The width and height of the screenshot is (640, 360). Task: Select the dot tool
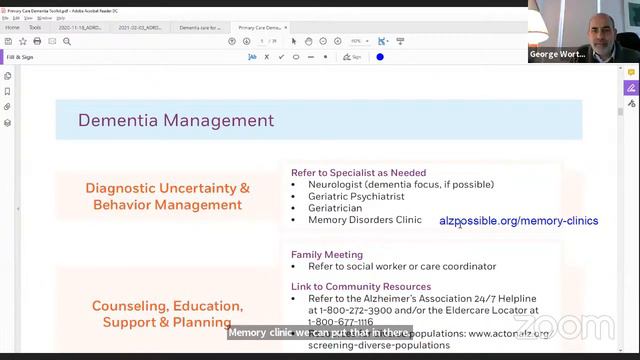pos(325,57)
